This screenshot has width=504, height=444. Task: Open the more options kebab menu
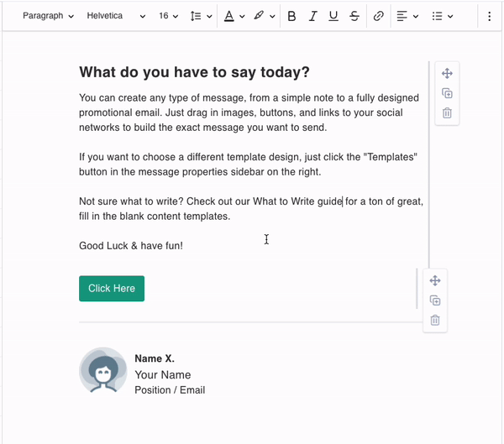[x=490, y=16]
